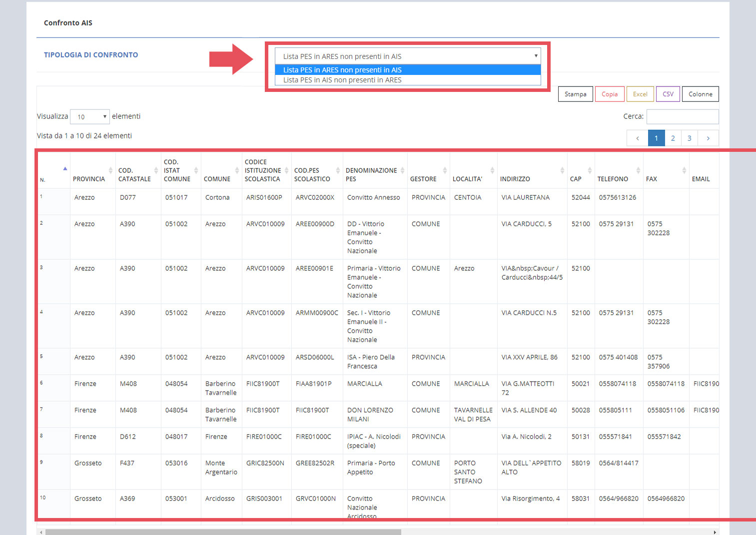Open the Tipologia di confronto dropdown
The width and height of the screenshot is (756, 535).
click(408, 56)
